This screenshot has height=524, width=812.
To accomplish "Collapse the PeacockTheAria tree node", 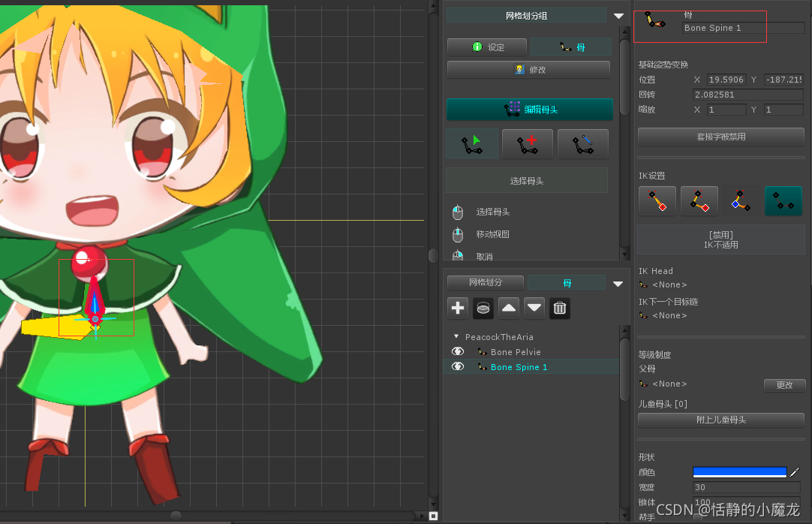I will [456, 336].
